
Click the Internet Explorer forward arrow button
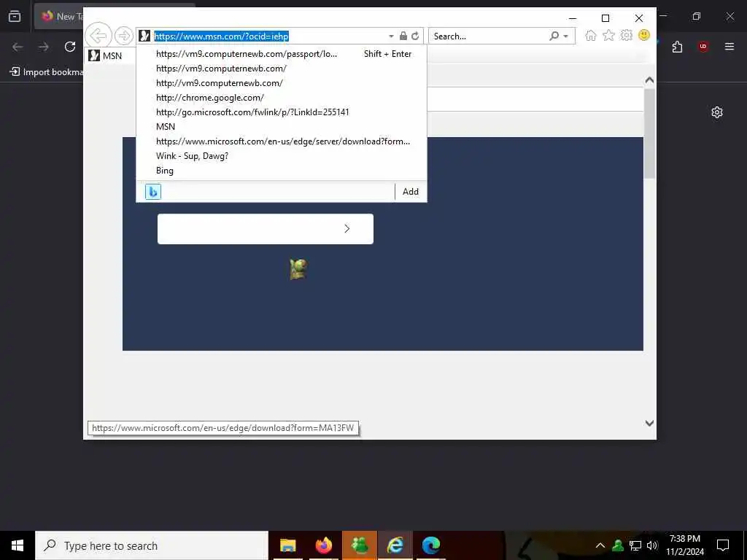pyautogui.click(x=124, y=36)
